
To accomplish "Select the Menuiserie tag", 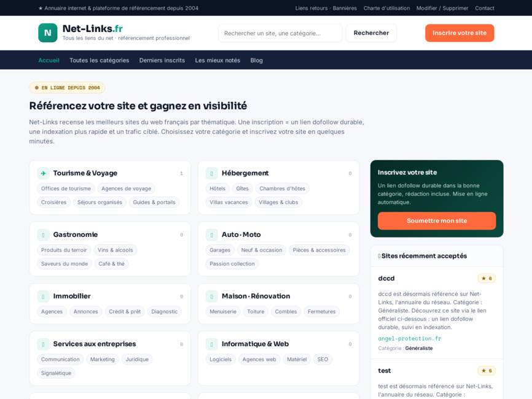I will [223, 312].
